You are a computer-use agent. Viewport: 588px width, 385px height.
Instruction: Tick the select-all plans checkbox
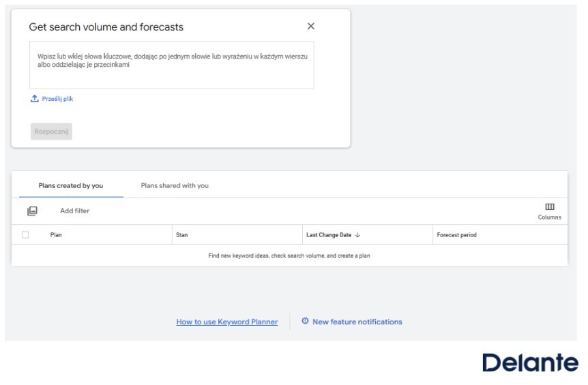25,235
